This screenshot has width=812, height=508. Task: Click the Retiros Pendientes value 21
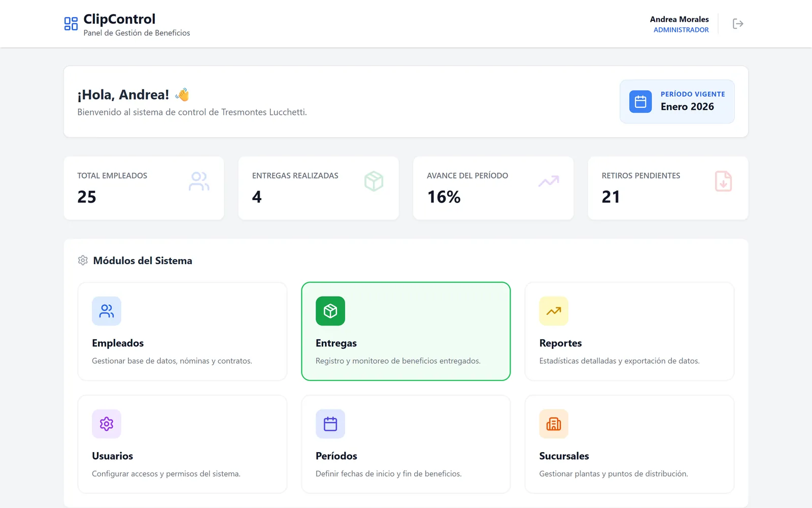(x=611, y=197)
